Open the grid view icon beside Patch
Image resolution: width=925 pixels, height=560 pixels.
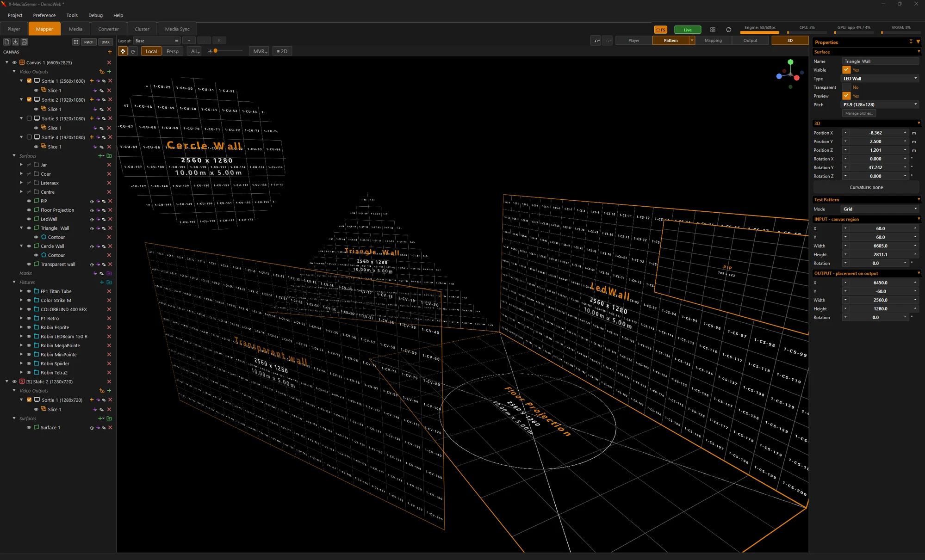pos(76,42)
